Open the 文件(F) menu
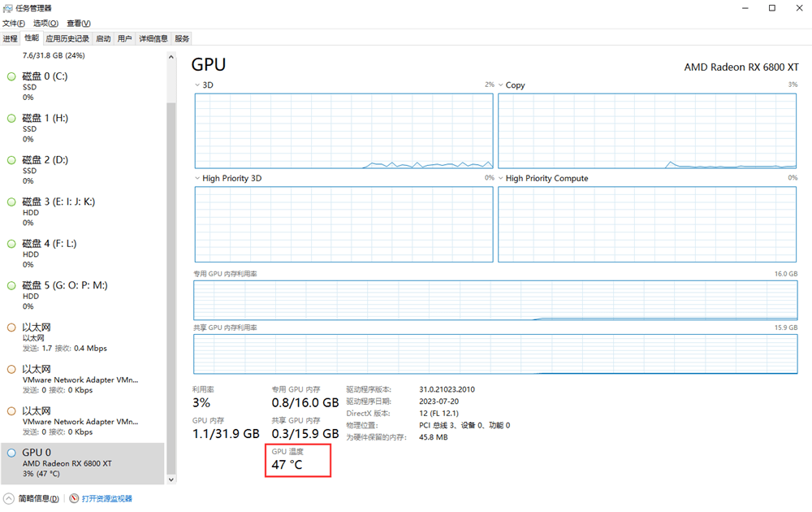The image size is (812, 512). (14, 24)
